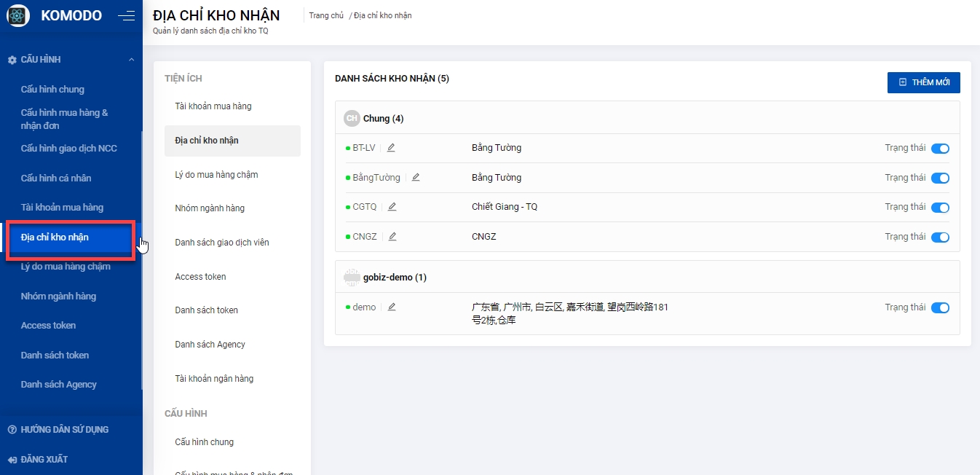Image resolution: width=980 pixels, height=475 pixels.
Task: Open edit for CNGZ warehouse
Action: (392, 237)
